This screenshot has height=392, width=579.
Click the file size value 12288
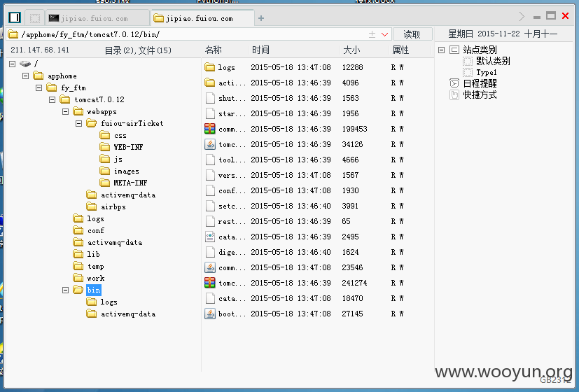(352, 67)
